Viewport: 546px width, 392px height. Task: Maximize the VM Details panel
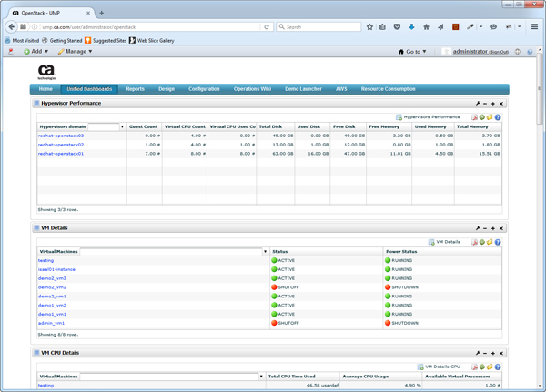click(x=493, y=228)
